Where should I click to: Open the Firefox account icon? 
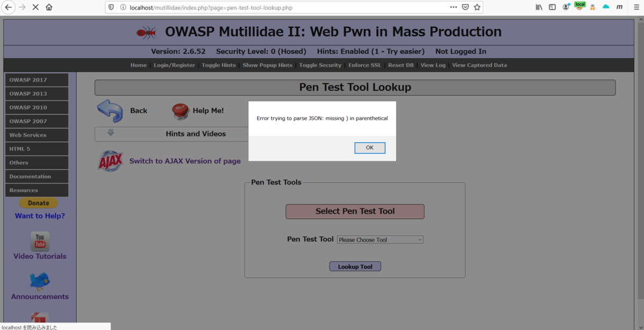[x=566, y=8]
